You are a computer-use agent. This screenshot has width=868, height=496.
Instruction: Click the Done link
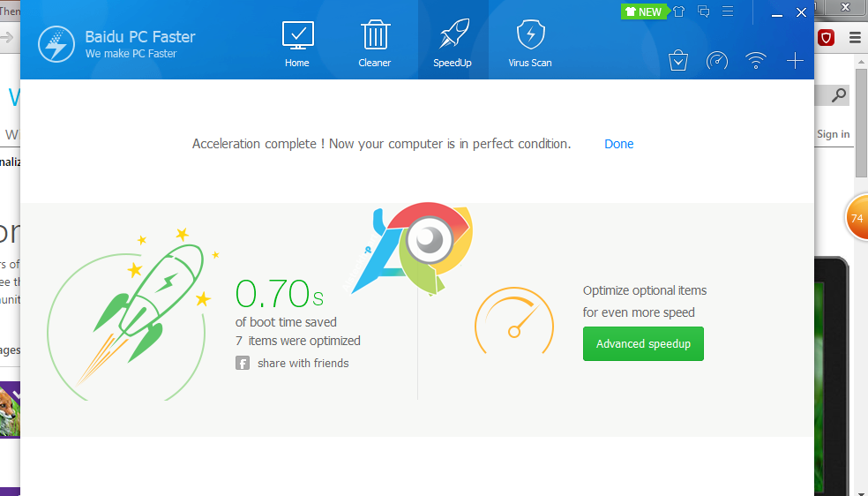click(619, 144)
